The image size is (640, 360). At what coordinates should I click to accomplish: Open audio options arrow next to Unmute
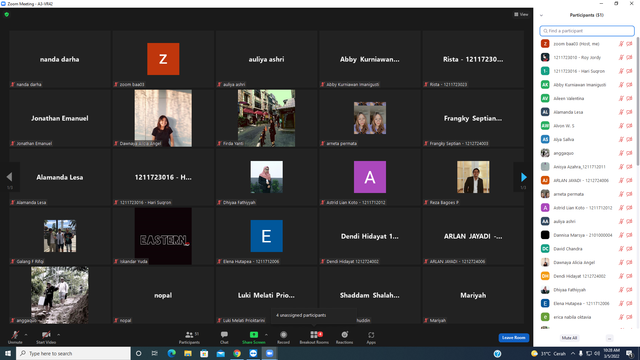pos(26,335)
